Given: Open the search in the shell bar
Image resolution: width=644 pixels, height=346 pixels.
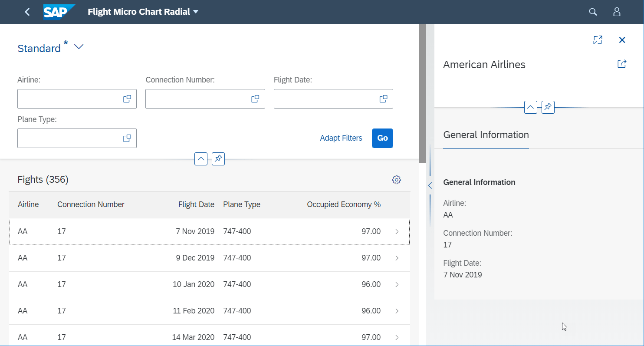Looking at the screenshot, I should coord(592,12).
